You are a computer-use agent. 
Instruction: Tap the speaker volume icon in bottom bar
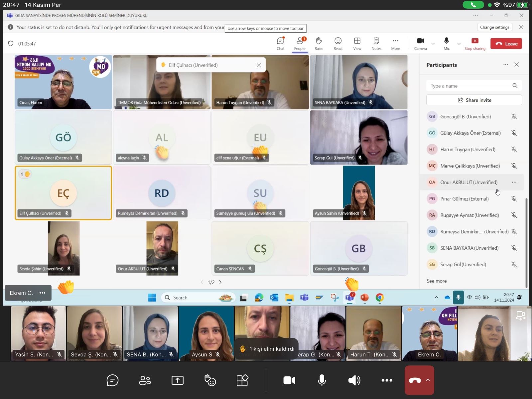354,380
